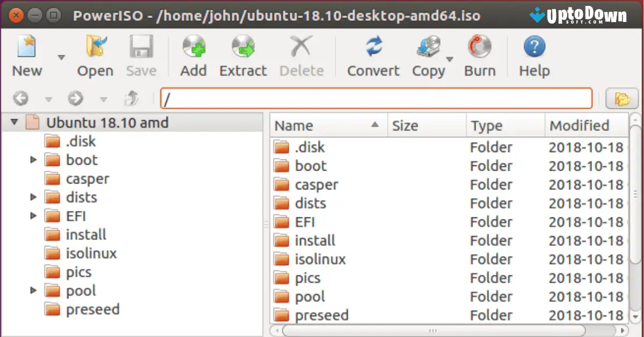Select the casper folder in the file list
The image size is (644, 337).
(317, 184)
